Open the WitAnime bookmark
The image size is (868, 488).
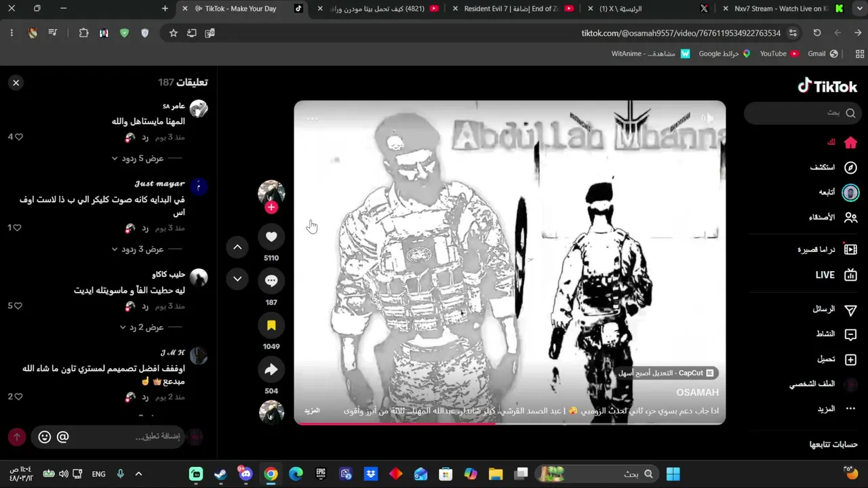(x=651, y=54)
